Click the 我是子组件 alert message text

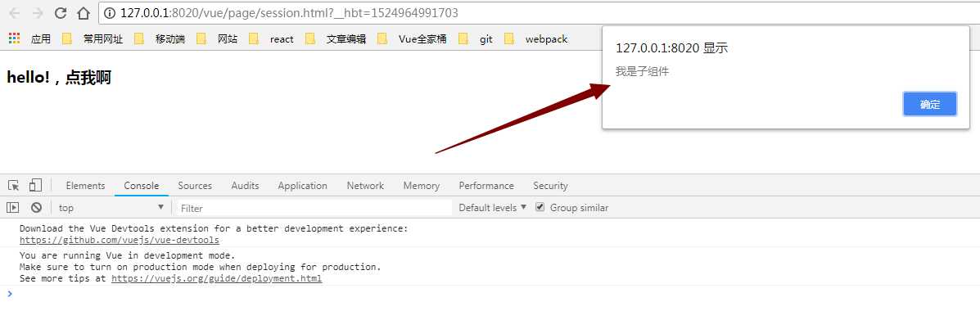(x=642, y=72)
